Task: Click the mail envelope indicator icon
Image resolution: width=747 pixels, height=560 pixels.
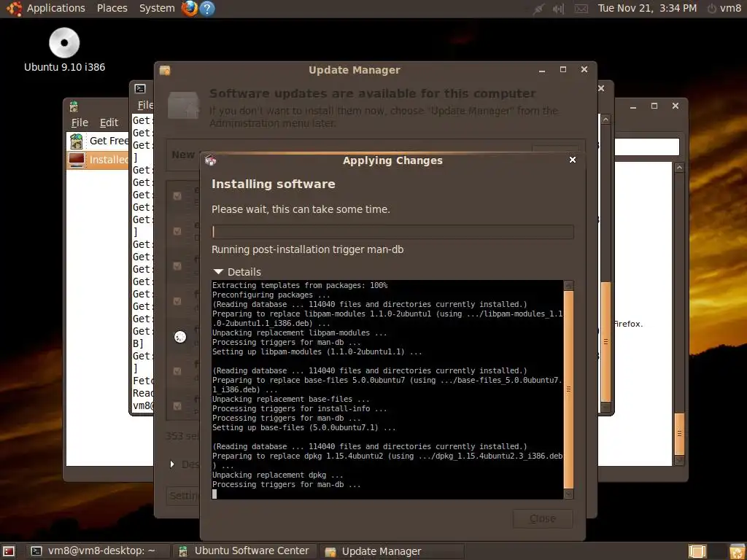Action: pyautogui.click(x=581, y=9)
